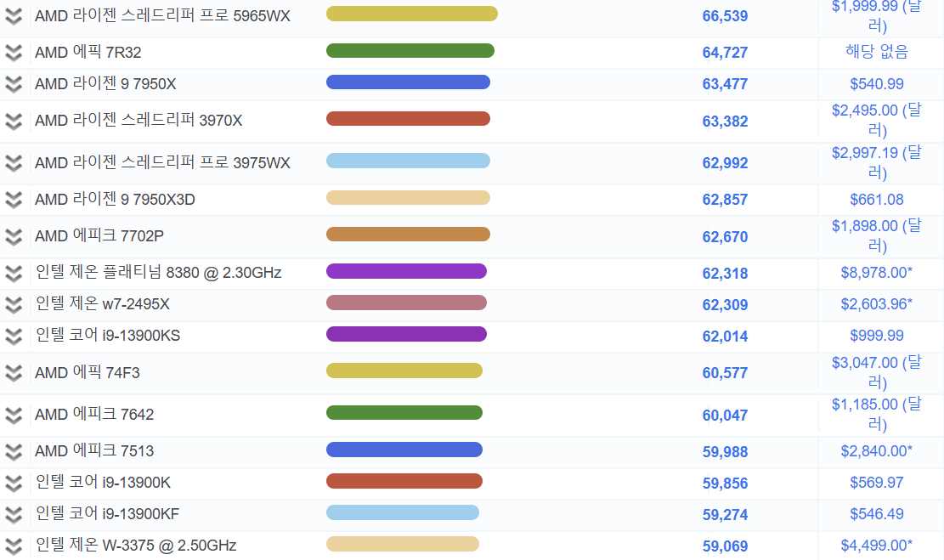Click the $2,840.00* price
This screenshot has height=560, width=944.
point(877,451)
